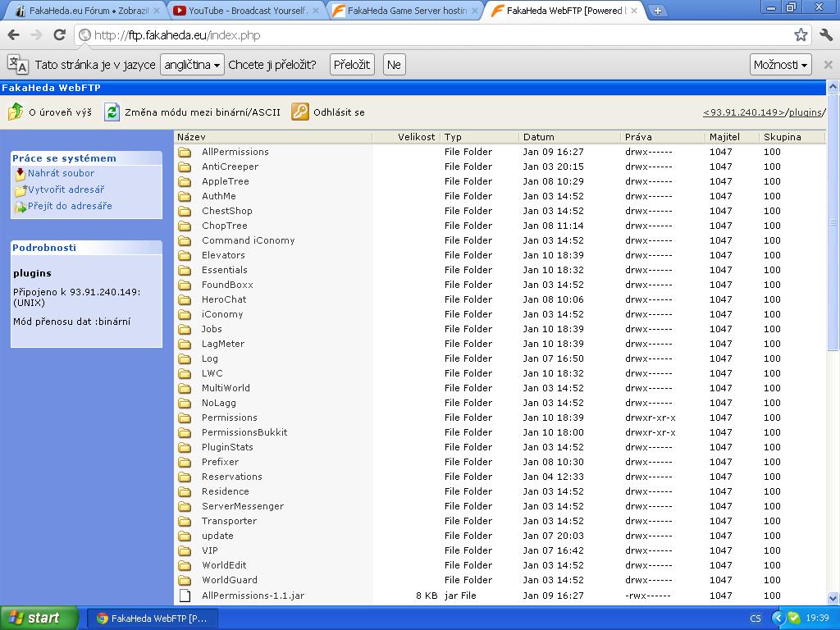
Task: Switch to the YouTube - Broadcast Yourself tab
Action: tap(246, 11)
